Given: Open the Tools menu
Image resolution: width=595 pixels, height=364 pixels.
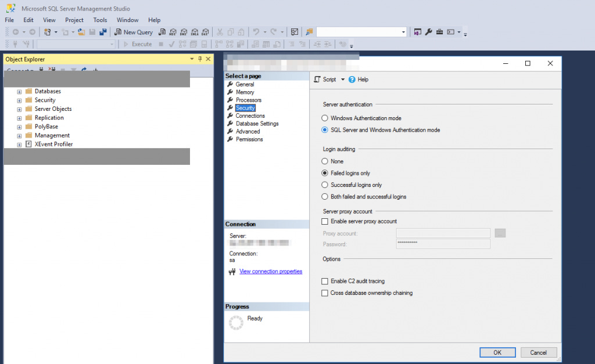Looking at the screenshot, I should pos(100,20).
